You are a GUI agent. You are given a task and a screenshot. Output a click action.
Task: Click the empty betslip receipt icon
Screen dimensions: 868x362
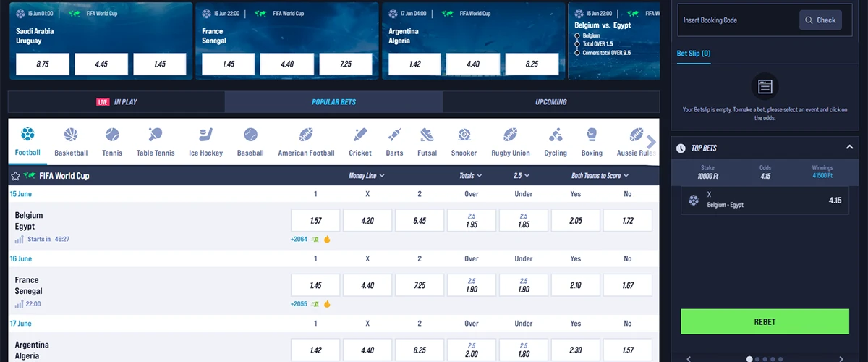click(x=765, y=87)
